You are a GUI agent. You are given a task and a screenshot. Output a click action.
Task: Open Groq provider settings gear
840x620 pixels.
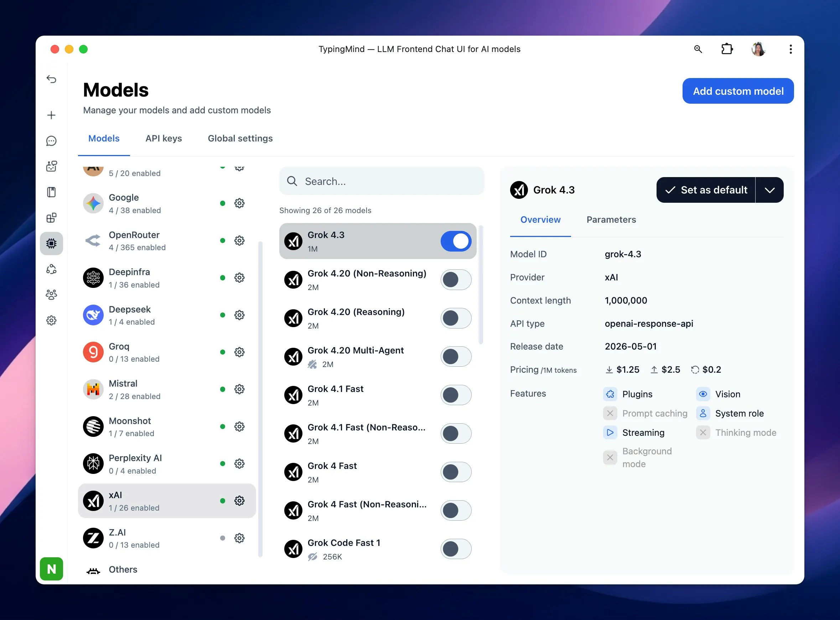coord(239,352)
